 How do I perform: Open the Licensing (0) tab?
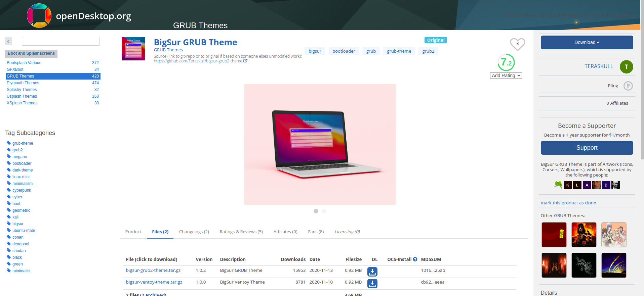point(347,232)
